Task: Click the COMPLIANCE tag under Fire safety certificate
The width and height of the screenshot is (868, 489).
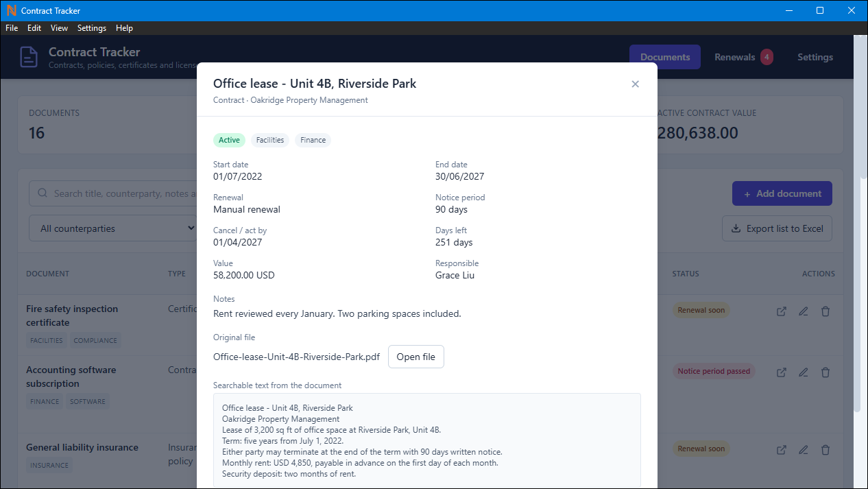Action: 96,340
